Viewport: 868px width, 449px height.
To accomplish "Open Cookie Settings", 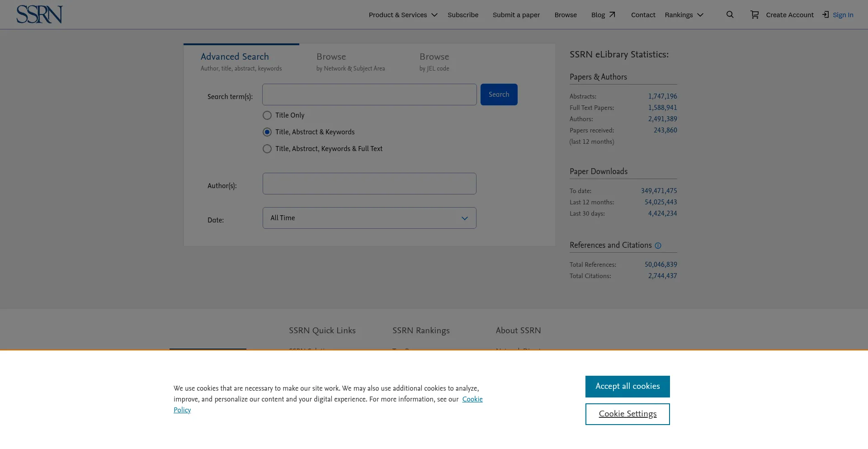I will pyautogui.click(x=627, y=414).
